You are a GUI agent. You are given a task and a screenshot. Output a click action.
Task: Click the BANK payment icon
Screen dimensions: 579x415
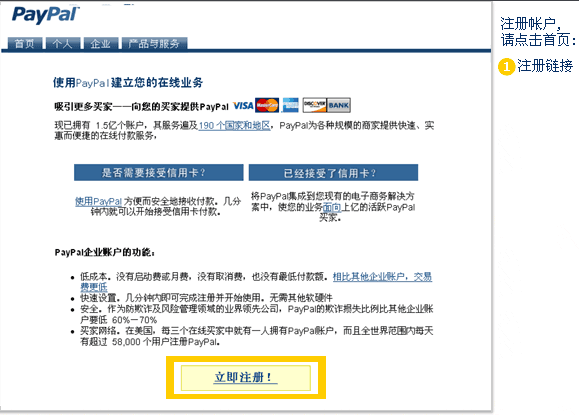click(x=339, y=105)
